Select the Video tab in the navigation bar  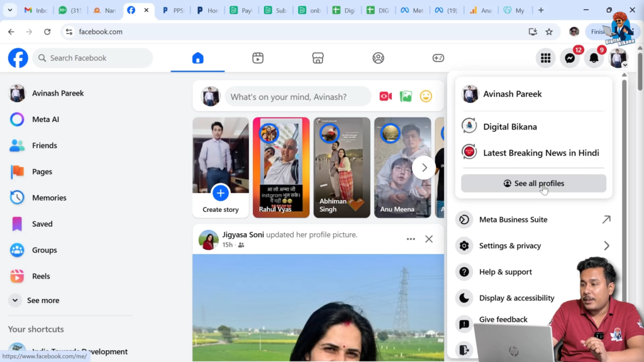[257, 57]
